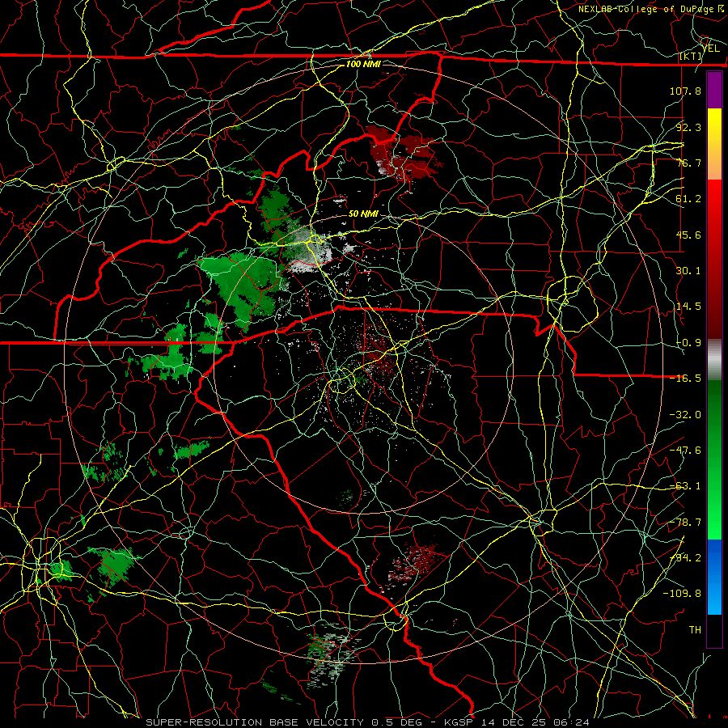Screen dimensions: 728x728
Task: Click the 92.3 scale value
Action: (688, 127)
